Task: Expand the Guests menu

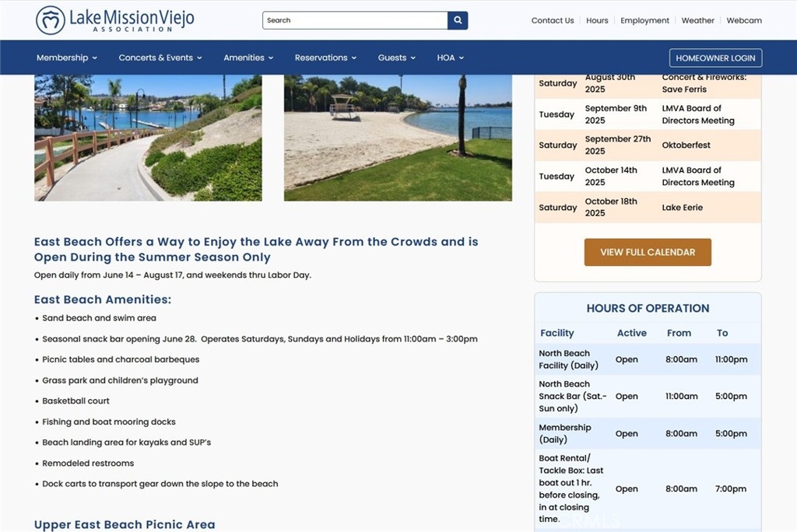Action: coord(396,58)
